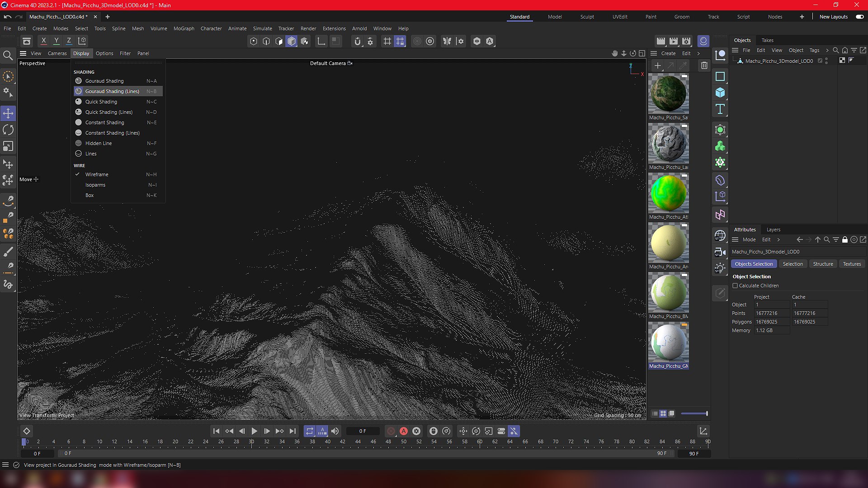Open the Attributes Mode menu
Screen dimensions: 868x488
pos(749,239)
